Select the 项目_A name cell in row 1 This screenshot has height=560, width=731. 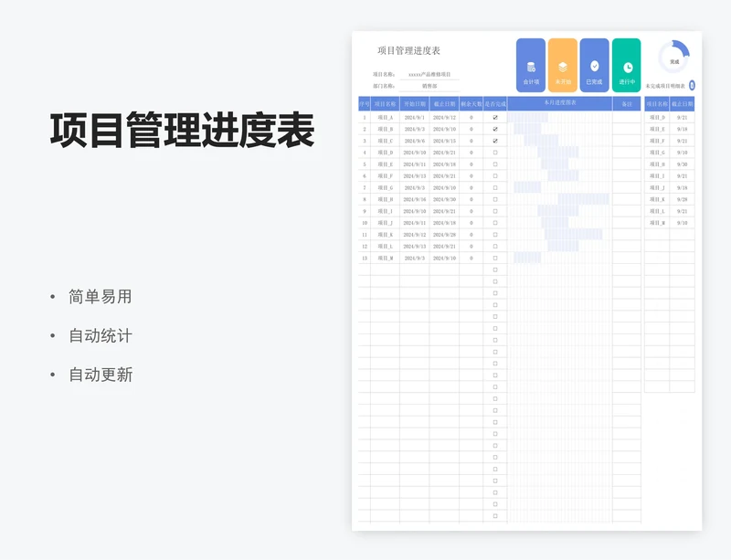385,118
